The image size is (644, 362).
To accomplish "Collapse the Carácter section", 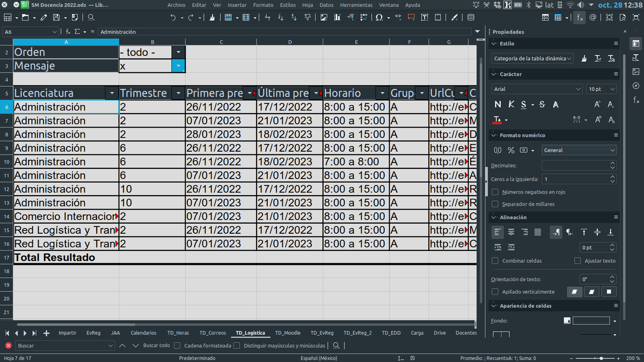I will point(495,74).
